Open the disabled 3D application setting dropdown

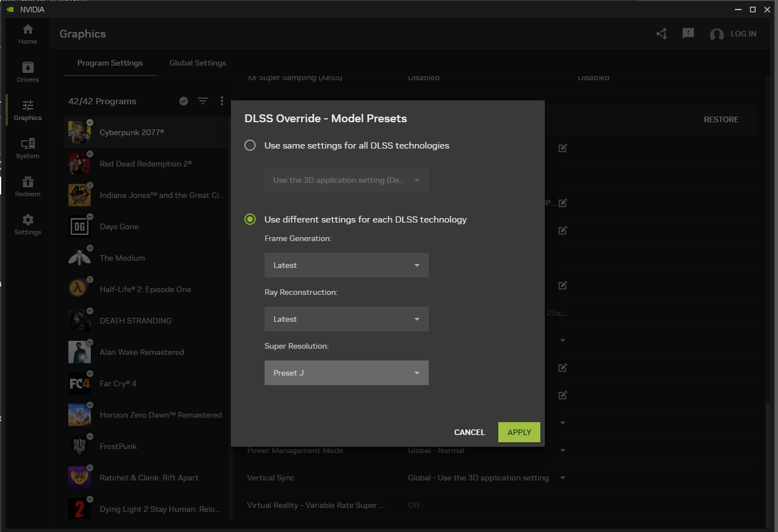[346, 180]
